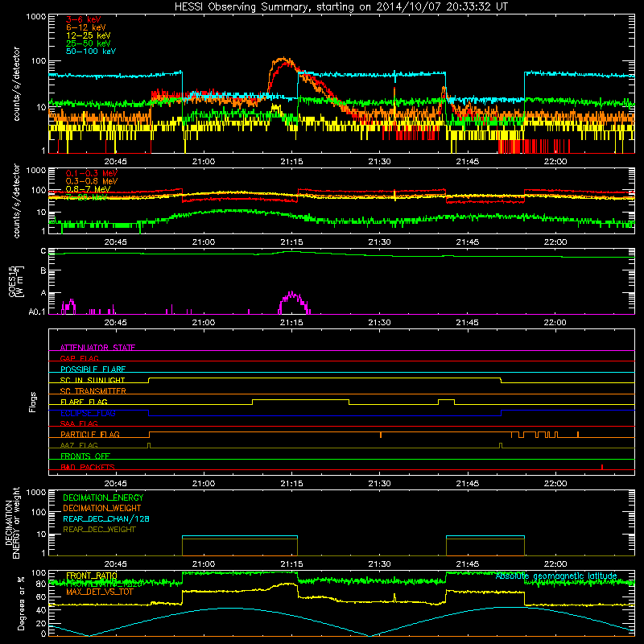
Task: Click the 21:30 tick label under Flags panel
Action: (379, 484)
